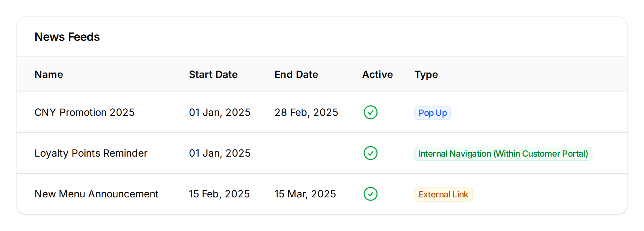Open the Pop Up type badge
644x231 pixels.
pyautogui.click(x=432, y=113)
